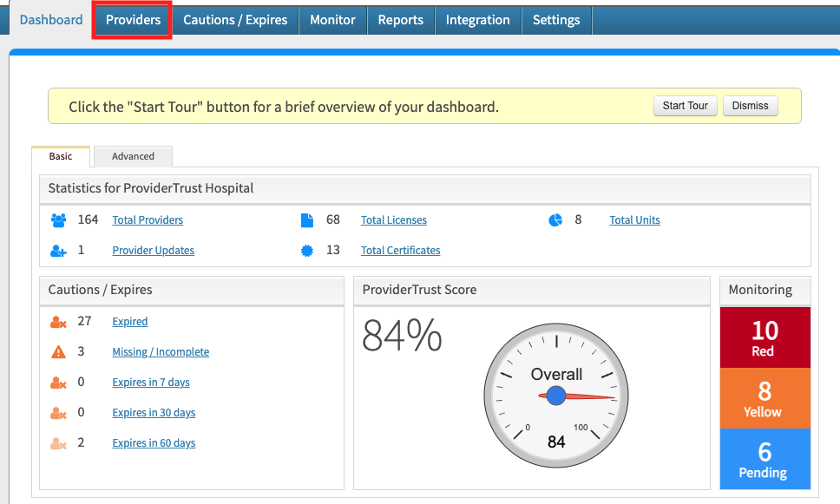Go to the Providers tab
Screen dimensions: 840x504
[133, 20]
